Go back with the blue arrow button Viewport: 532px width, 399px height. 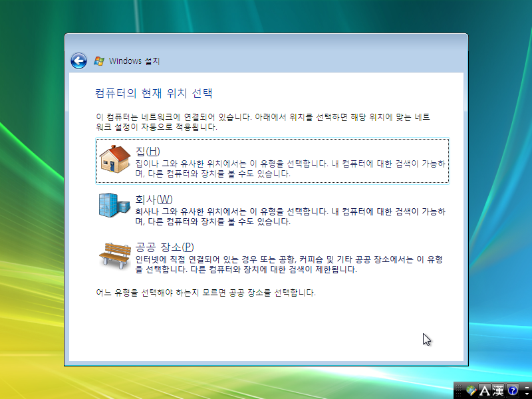pyautogui.click(x=78, y=61)
